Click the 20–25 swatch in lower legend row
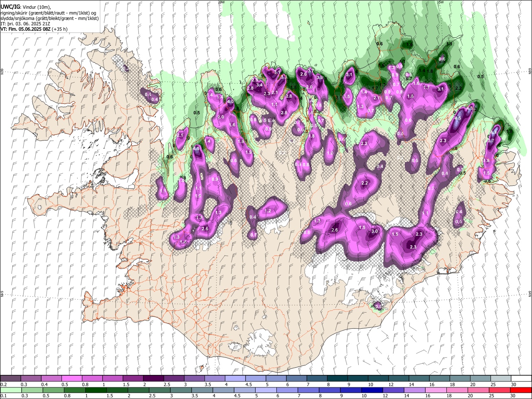Viewport: 532px width, 399px height. (478, 390)
